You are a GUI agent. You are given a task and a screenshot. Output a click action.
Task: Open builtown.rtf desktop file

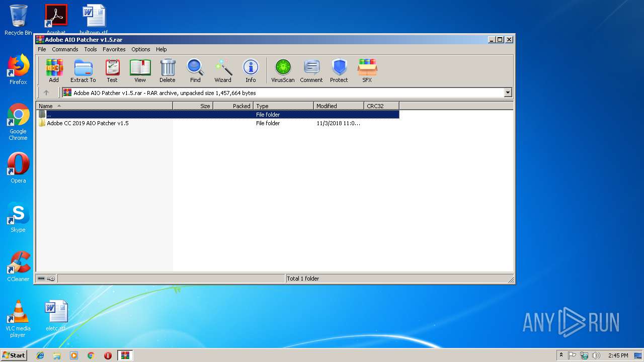94,19
